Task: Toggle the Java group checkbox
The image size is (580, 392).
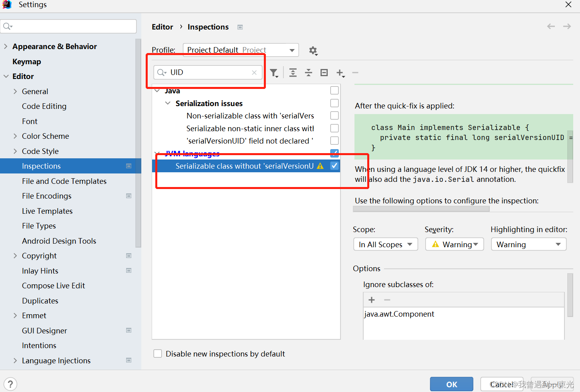Action: pos(335,91)
